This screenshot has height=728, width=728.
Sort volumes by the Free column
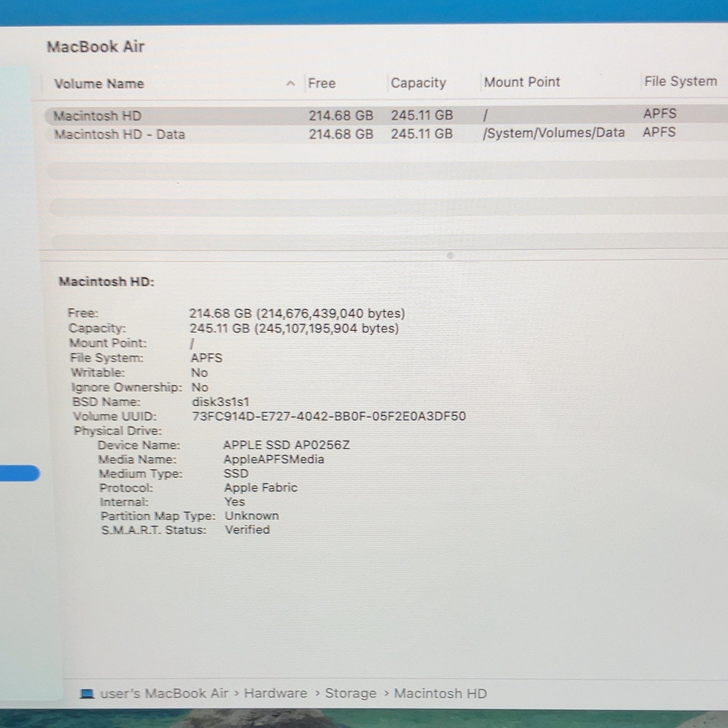tap(322, 83)
